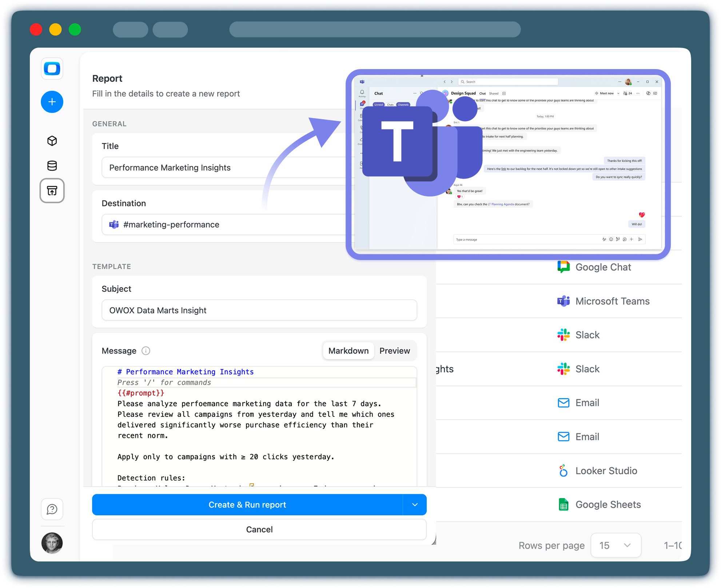This screenshot has height=588, width=721.
Task: Expand the Create & Run report options chevron
Action: pos(415,505)
